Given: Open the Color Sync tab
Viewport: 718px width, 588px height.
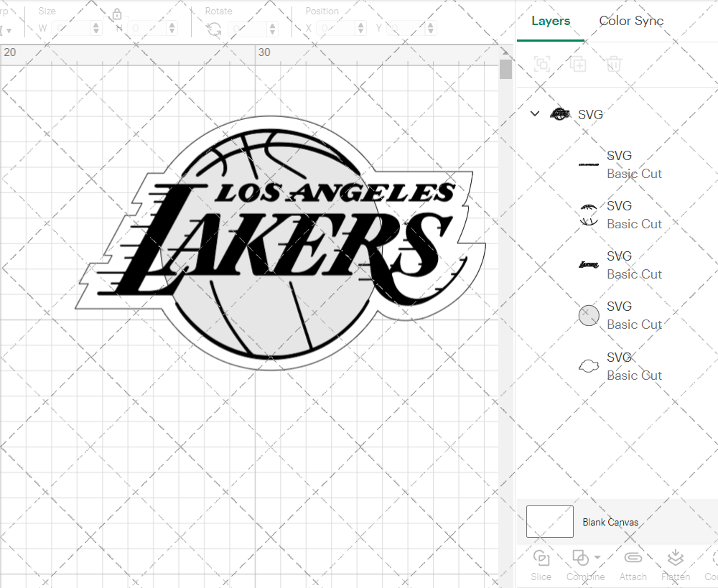Looking at the screenshot, I should pos(631,21).
